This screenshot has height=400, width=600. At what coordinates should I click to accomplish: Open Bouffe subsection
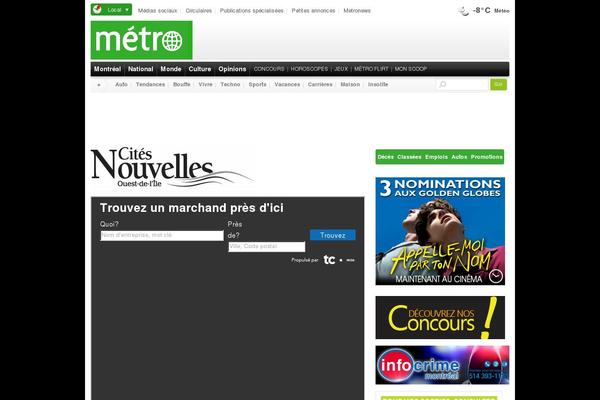click(181, 84)
